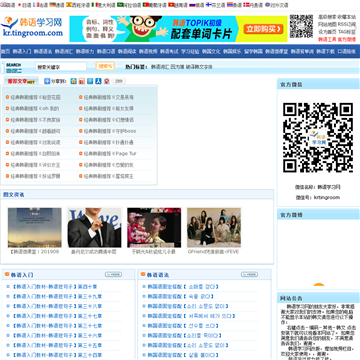Open the 芬兰语 Finnish flag link
Viewport: 360px width, 360px height.
[x=215, y=5]
